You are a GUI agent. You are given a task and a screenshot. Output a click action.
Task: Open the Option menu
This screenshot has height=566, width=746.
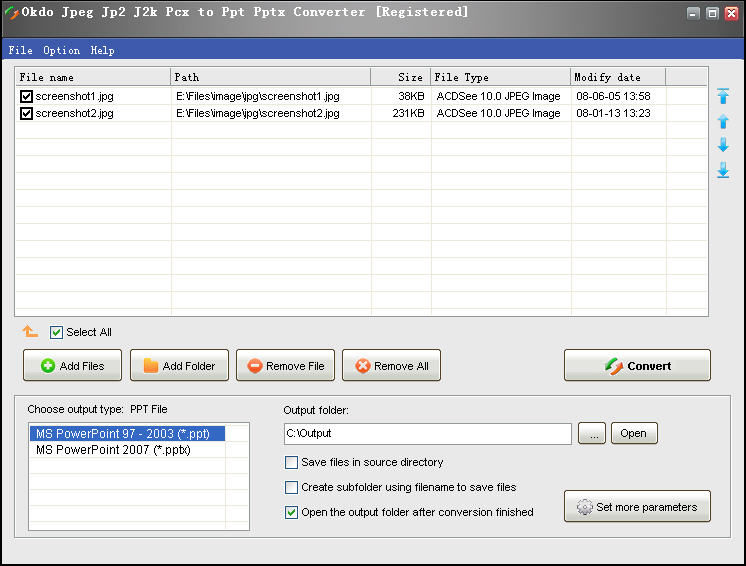click(61, 50)
